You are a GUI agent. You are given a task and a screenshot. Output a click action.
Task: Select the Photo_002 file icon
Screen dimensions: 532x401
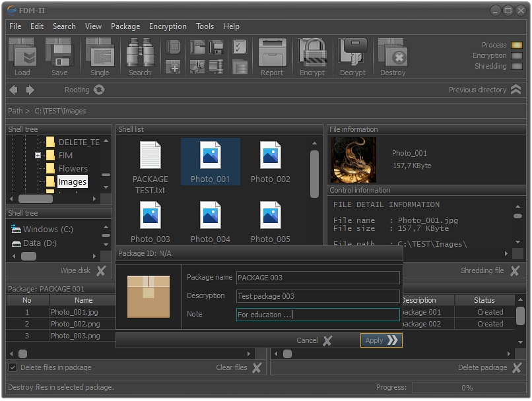tap(271, 155)
